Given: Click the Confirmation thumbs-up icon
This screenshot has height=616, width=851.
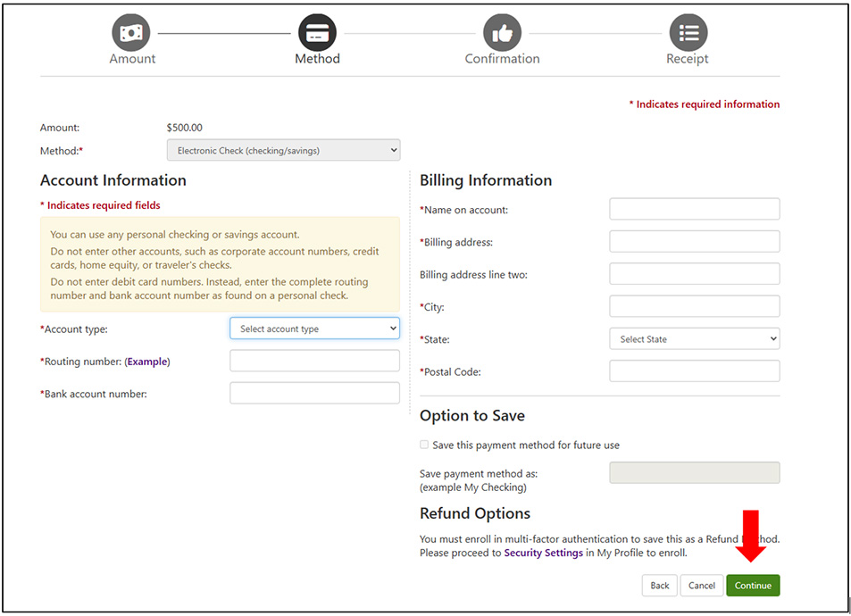Looking at the screenshot, I should tap(502, 33).
